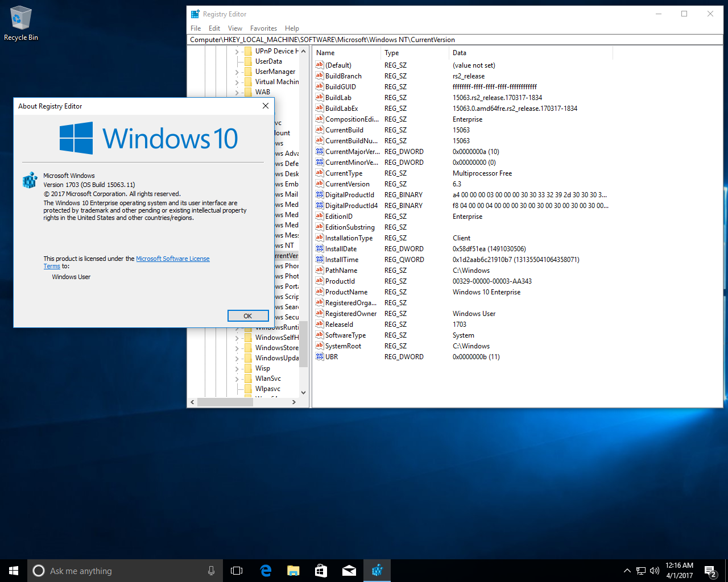The height and width of the screenshot is (582, 728).
Task: Click the CurrentMajorVersionNumber DWORD icon
Action: tap(320, 151)
